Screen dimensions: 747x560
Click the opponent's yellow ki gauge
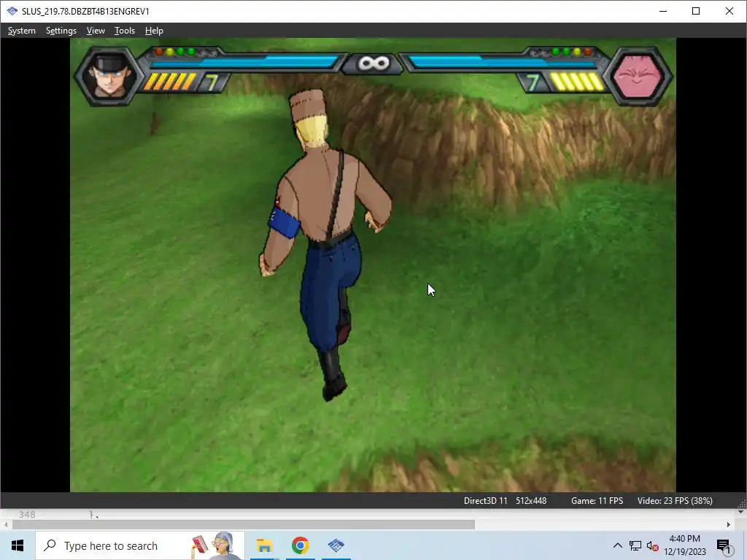pyautogui.click(x=577, y=82)
